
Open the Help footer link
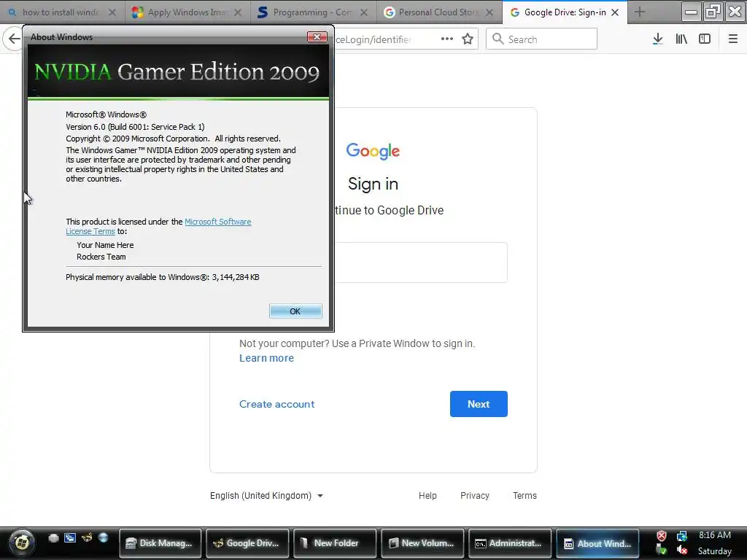tap(427, 496)
